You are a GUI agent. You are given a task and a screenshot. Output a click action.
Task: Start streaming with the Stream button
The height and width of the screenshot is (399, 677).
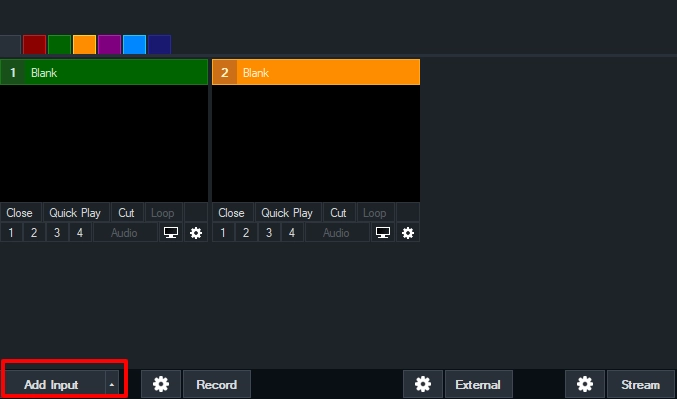click(x=641, y=384)
